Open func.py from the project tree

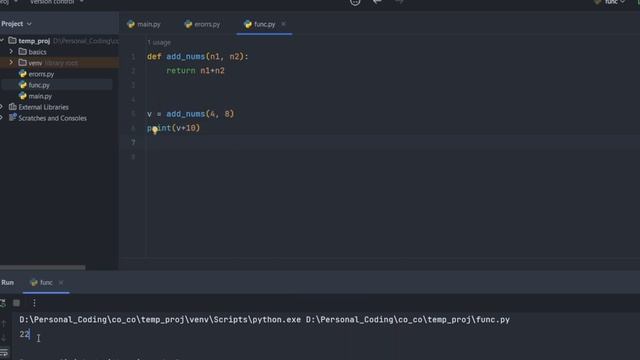[x=39, y=85]
